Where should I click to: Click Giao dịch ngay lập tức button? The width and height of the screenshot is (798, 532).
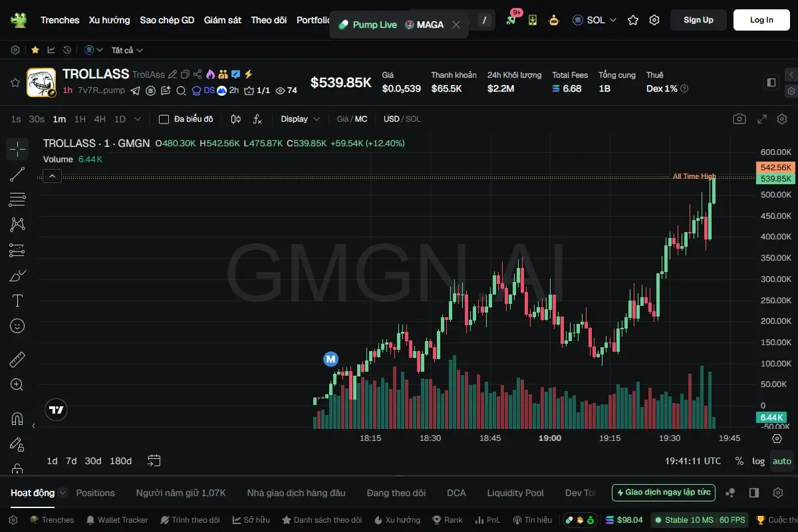pos(664,493)
